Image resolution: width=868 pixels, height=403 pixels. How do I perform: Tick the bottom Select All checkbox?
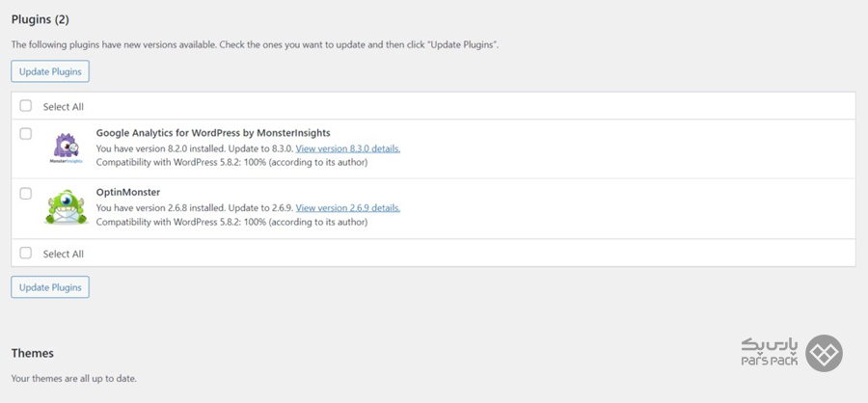(x=26, y=253)
